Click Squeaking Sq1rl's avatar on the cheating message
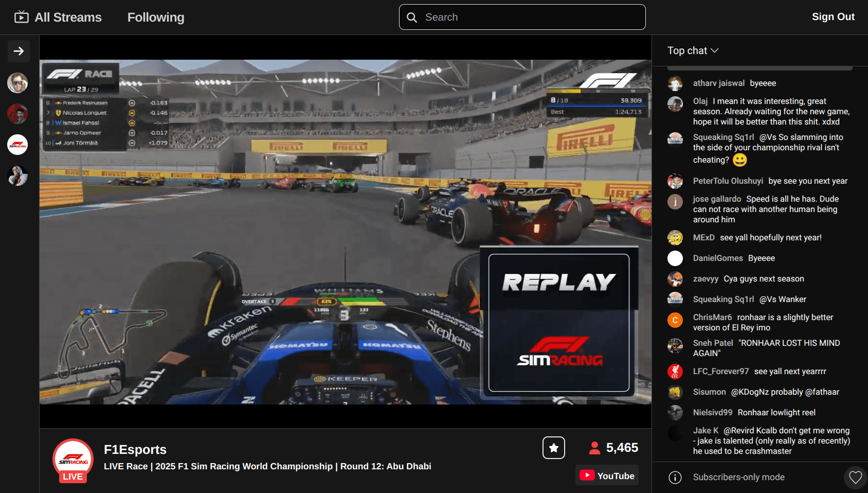Screen dimensions: 868x493 [x=675, y=140]
